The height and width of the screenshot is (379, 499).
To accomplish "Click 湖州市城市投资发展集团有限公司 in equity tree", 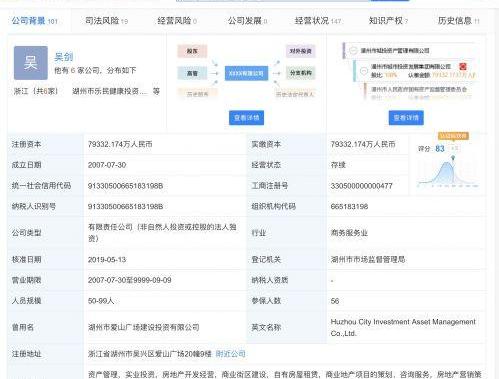I will 411,66.
